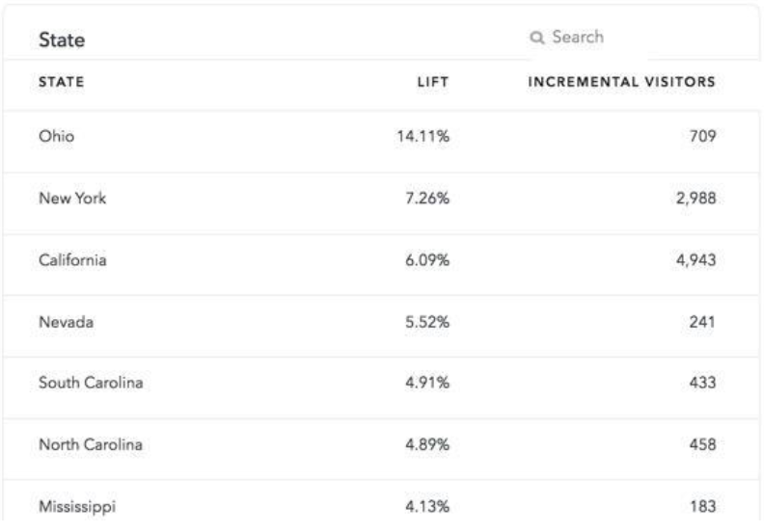Click Nevada's 5.52% lift value

click(x=427, y=322)
